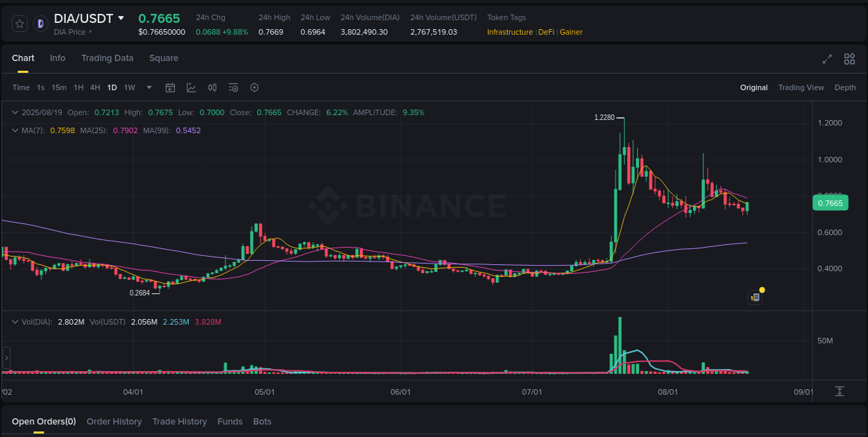The height and width of the screenshot is (437, 868).
Task: Click the DIA coin logo icon
Action: point(41,23)
